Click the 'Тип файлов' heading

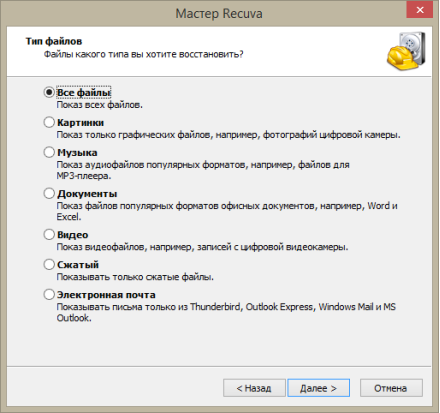point(54,41)
